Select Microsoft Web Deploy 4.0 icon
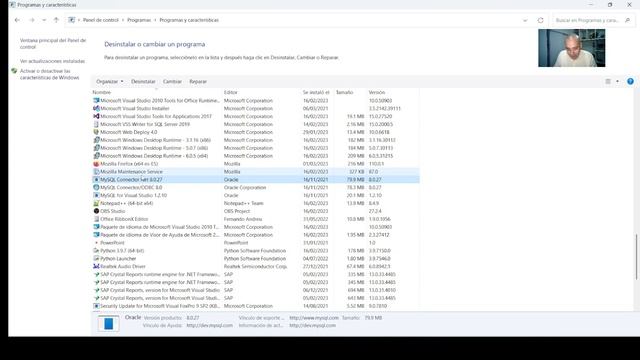Screen dimensions: 640x360 pyautogui.click(x=96, y=132)
